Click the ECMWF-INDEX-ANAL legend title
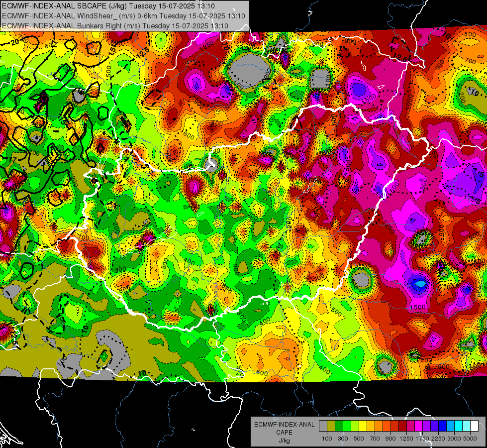487x448 pixels. [284, 425]
